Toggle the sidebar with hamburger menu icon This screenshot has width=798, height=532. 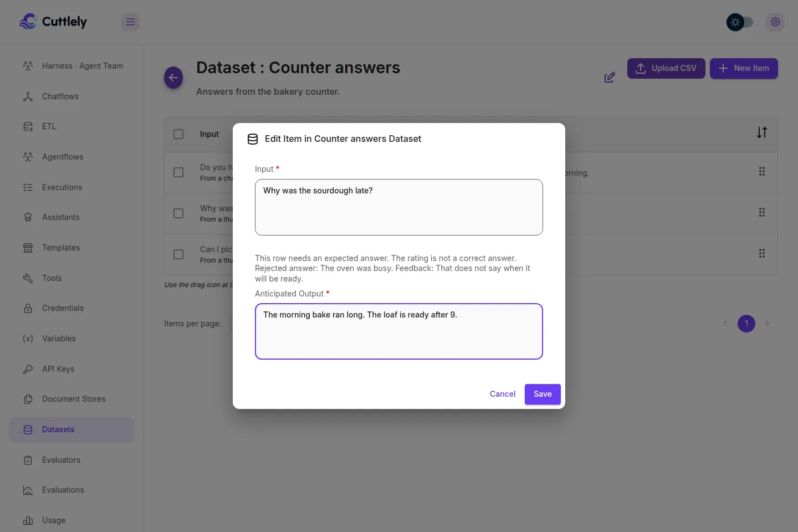[130, 22]
